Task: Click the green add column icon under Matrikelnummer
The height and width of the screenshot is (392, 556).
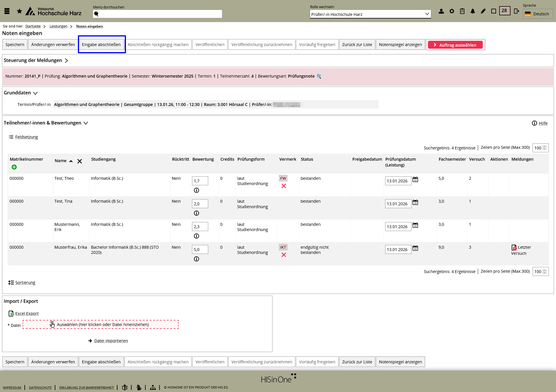Action: pos(14,167)
